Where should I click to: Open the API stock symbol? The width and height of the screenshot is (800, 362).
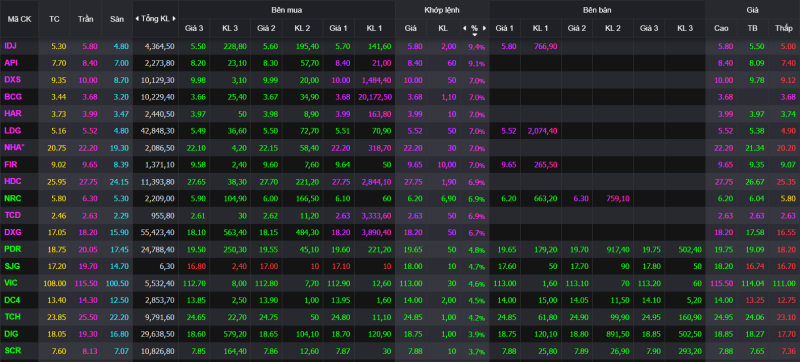tap(11, 63)
